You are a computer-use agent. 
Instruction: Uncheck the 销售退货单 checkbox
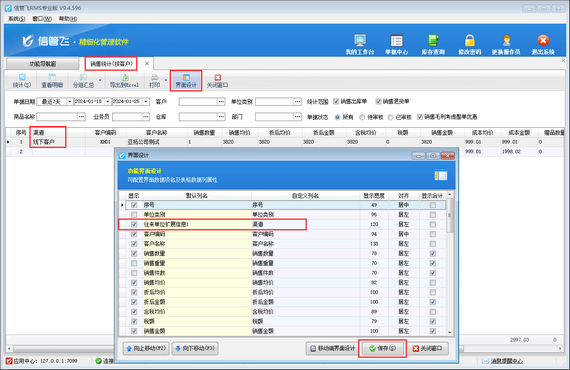[378, 101]
